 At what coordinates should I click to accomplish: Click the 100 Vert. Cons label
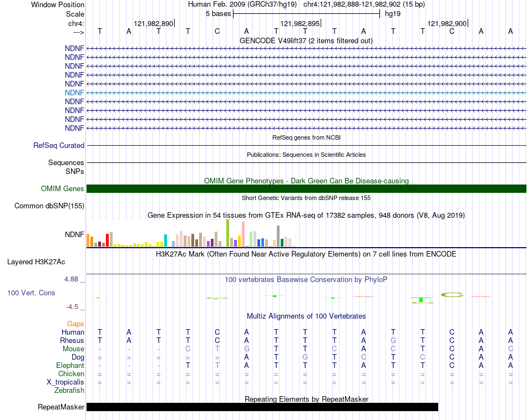31,293
